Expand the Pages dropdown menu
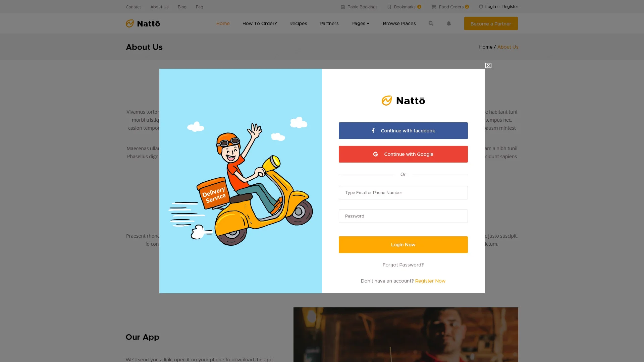This screenshot has height=362, width=644. [360, 23]
